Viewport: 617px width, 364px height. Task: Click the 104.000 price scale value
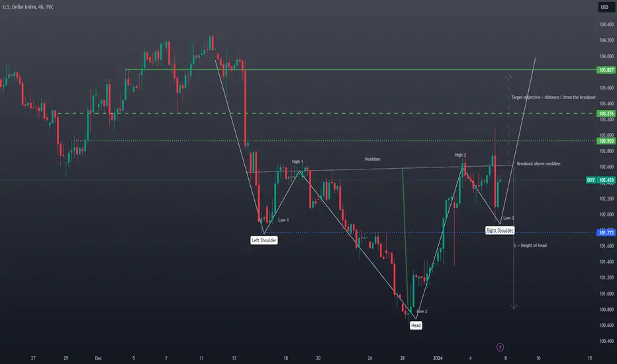pyautogui.click(x=606, y=56)
